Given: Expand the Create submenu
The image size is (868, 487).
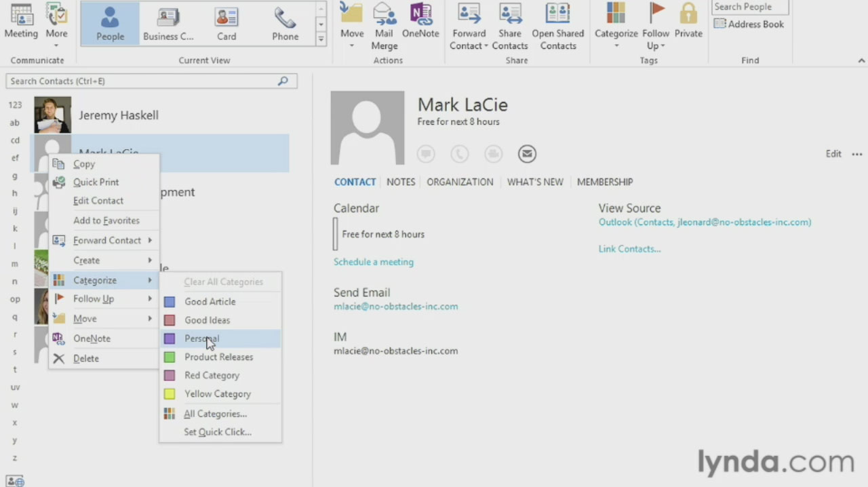Looking at the screenshot, I should 104,260.
